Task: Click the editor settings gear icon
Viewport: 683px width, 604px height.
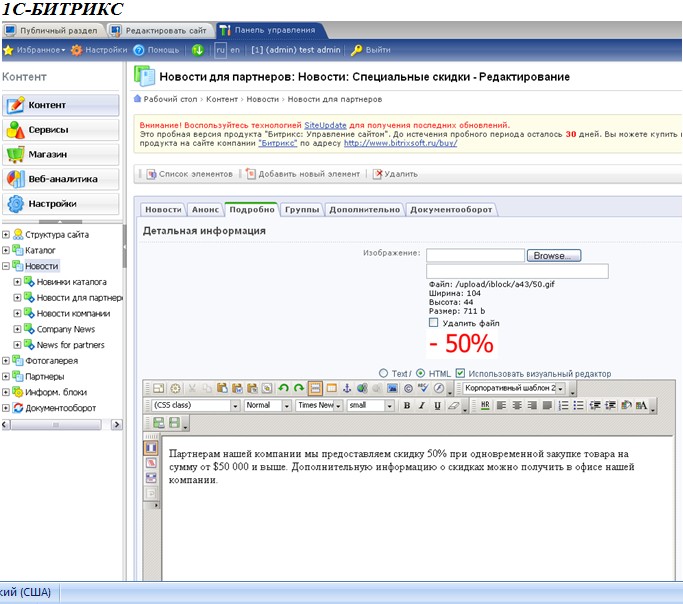Action: (176, 388)
